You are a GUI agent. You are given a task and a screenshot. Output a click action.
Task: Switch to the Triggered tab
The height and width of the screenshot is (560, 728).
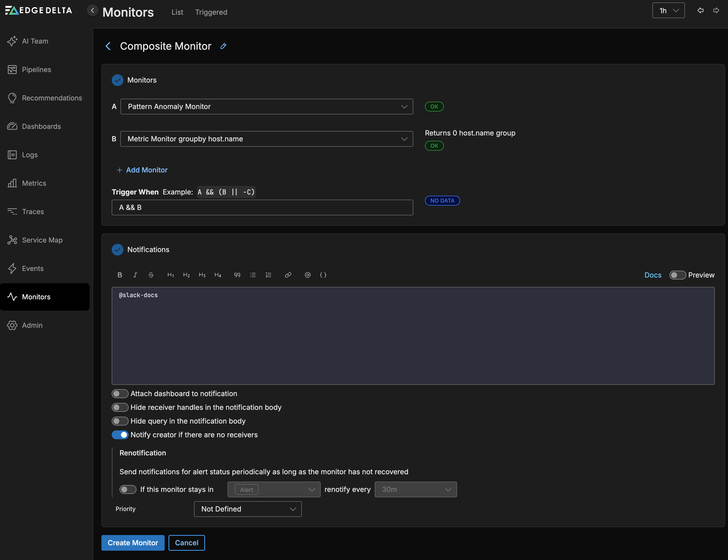tap(211, 12)
